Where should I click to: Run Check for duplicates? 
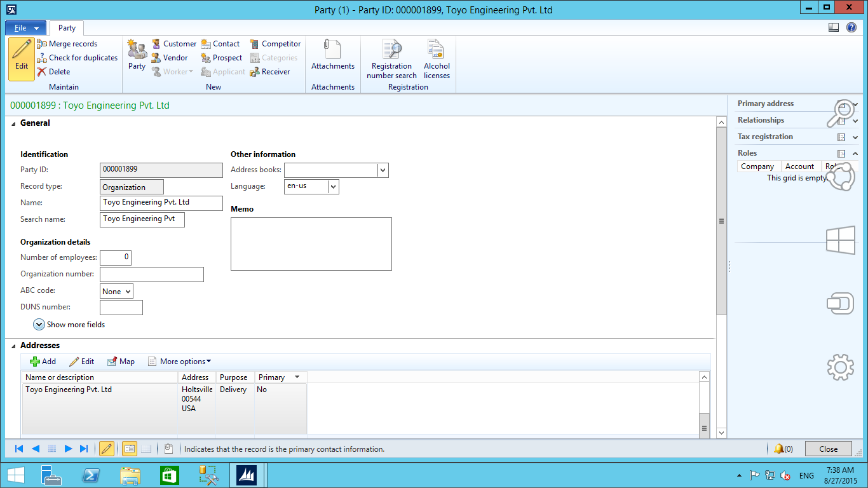[x=77, y=58]
